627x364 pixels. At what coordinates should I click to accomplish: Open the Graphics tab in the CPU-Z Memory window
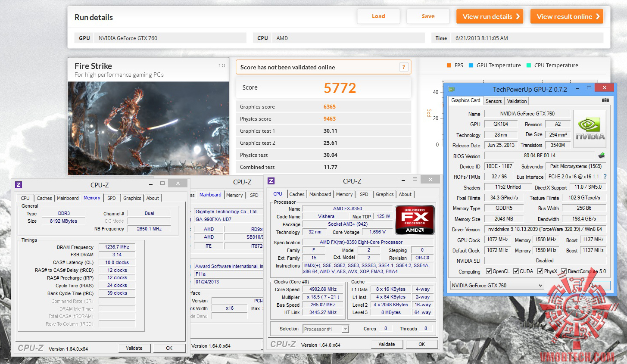(132, 198)
